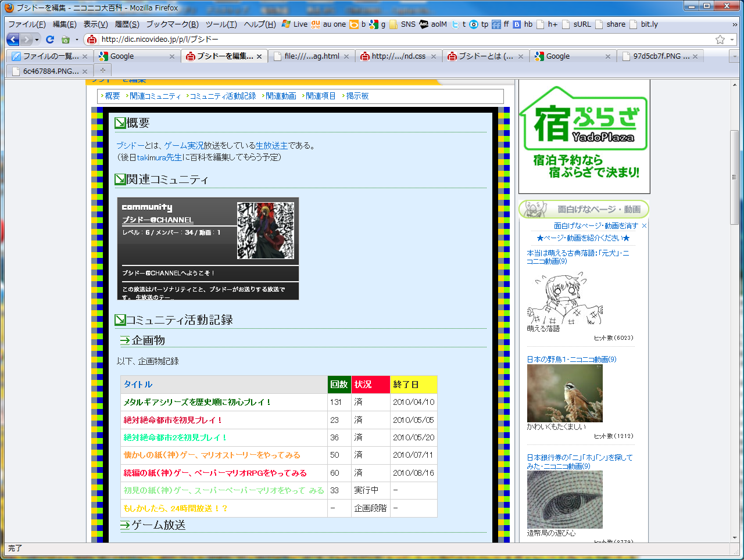Click the メタルギアシリーズを歴史順に初心プレイ row title

point(197,402)
